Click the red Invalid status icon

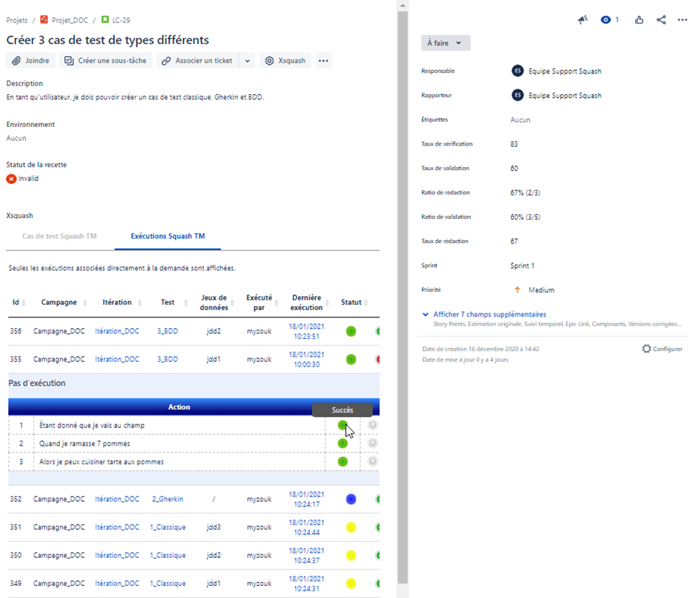point(11,178)
